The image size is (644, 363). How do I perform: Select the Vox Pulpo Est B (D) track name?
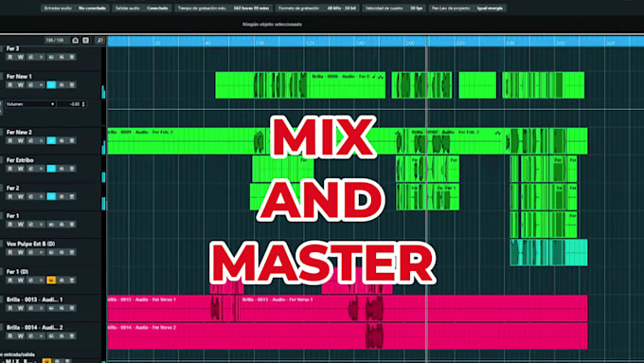coord(30,244)
